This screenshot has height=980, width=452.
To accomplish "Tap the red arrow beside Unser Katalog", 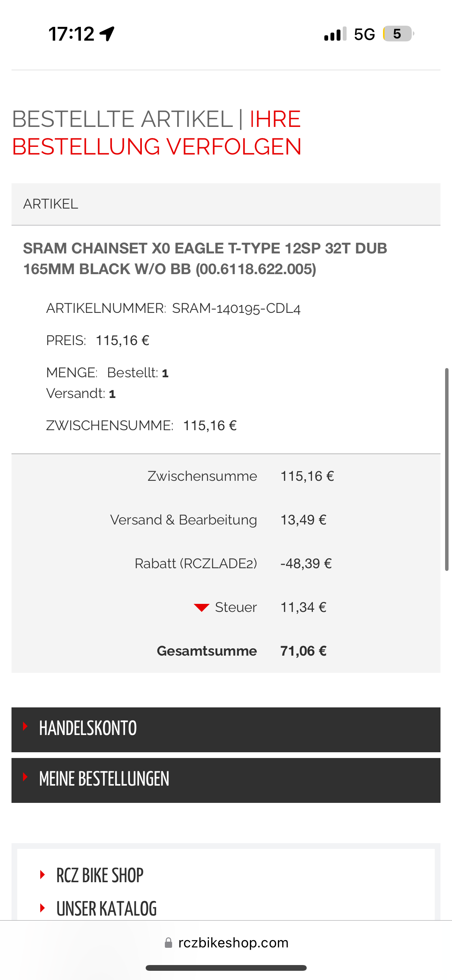I will click(x=43, y=908).
